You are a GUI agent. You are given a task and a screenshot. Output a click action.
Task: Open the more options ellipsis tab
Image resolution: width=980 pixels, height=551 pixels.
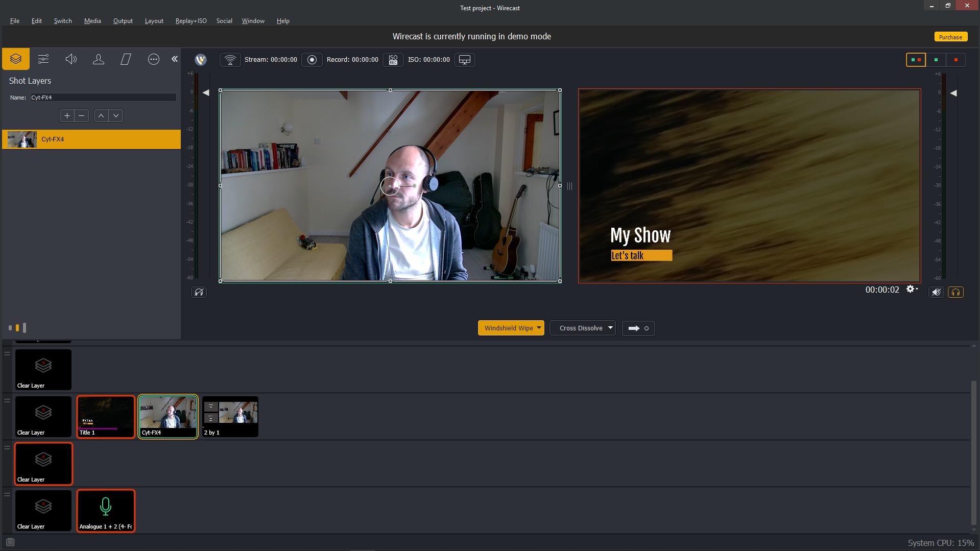point(154,59)
